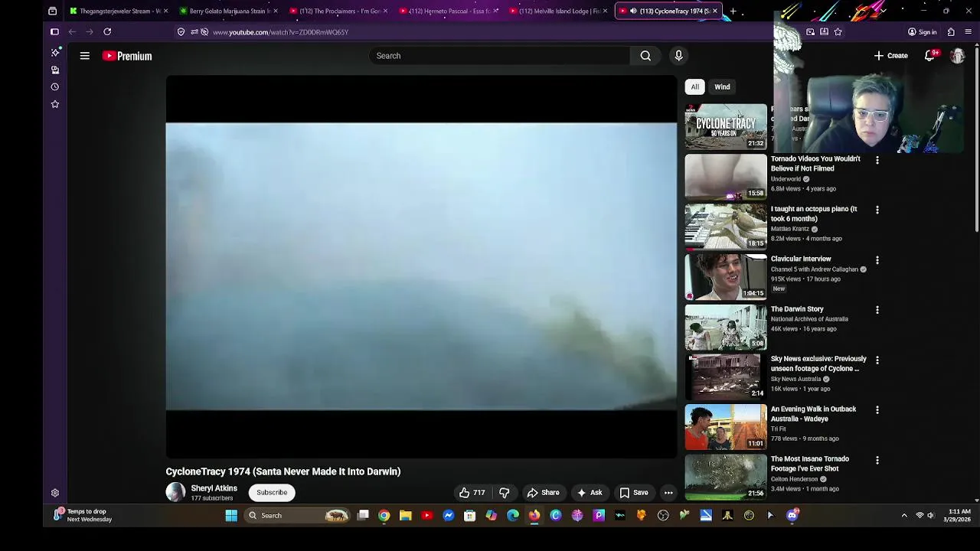Open more actions beside the Save button
This screenshot has height=551, width=980.
pos(668,493)
